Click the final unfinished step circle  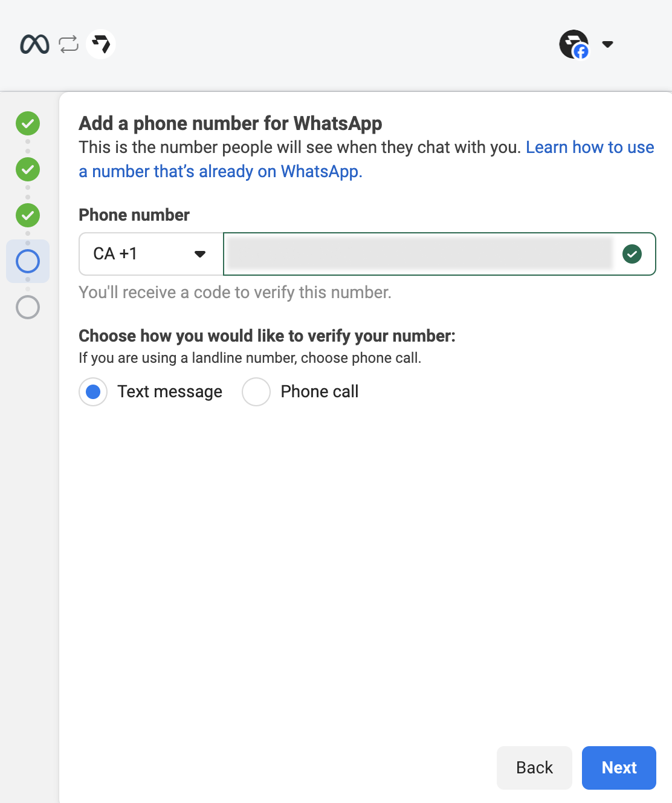(x=27, y=307)
